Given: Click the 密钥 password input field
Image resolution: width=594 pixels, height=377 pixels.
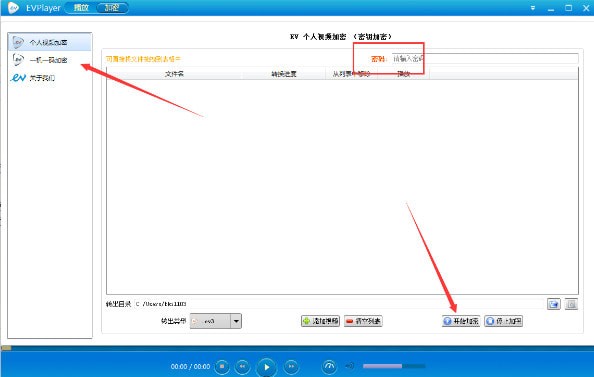Looking at the screenshot, I should click(x=485, y=59).
